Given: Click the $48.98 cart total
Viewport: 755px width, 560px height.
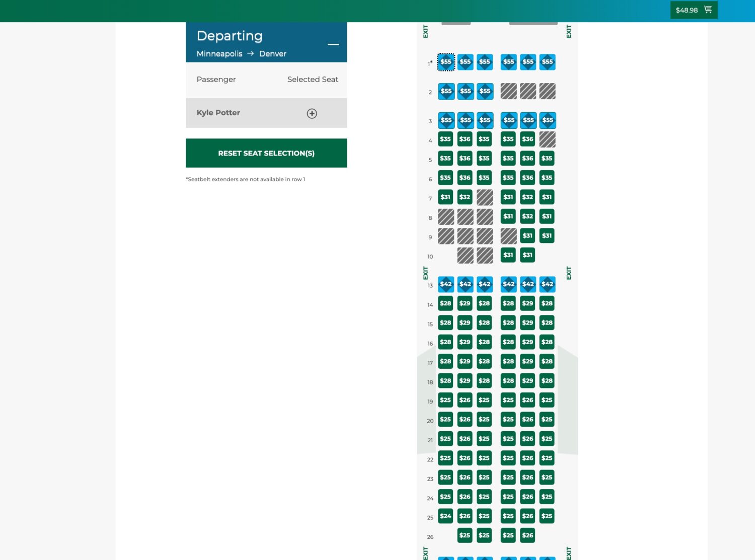Looking at the screenshot, I should click(x=687, y=10).
